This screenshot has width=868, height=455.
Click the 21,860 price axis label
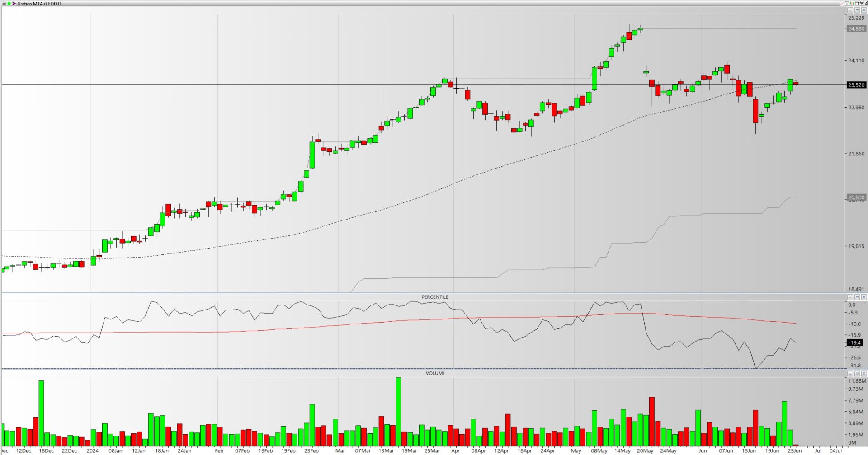[x=856, y=154]
